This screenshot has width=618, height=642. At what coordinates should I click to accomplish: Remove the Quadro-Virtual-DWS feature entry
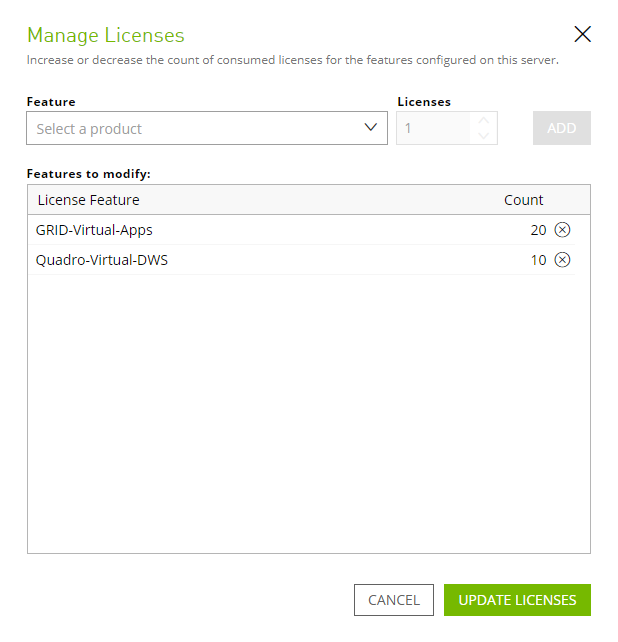coord(562,260)
